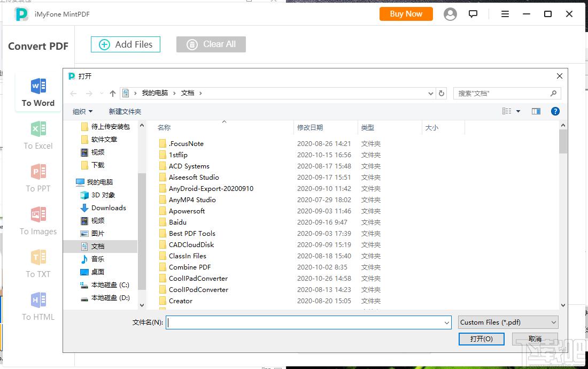Change the file view layout icon
The height and width of the screenshot is (369, 588).
pos(507,111)
